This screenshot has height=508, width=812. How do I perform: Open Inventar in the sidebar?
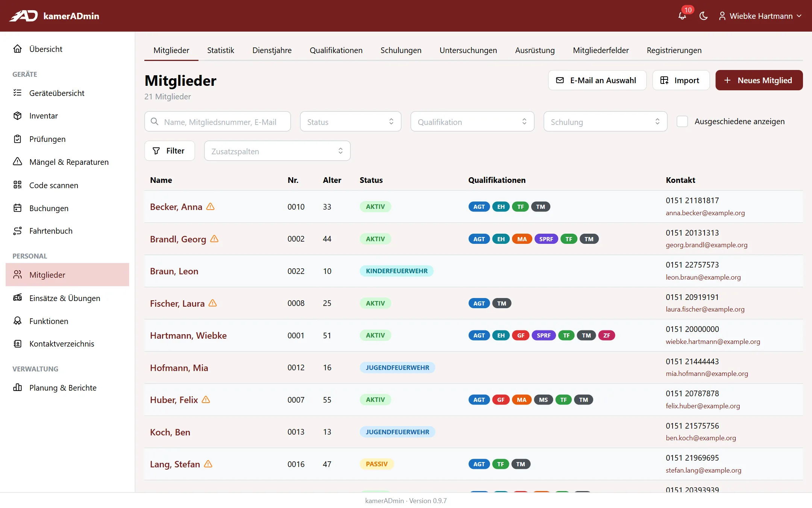pos(67,116)
